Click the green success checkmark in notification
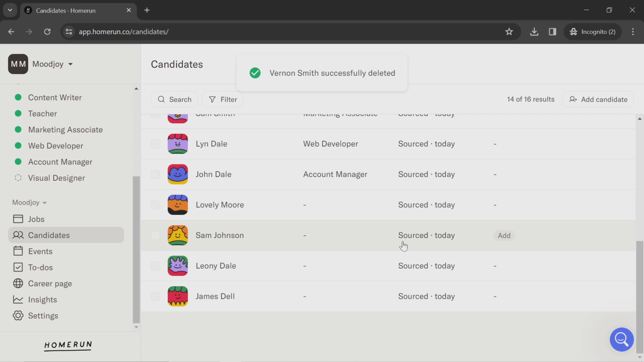 (x=255, y=73)
